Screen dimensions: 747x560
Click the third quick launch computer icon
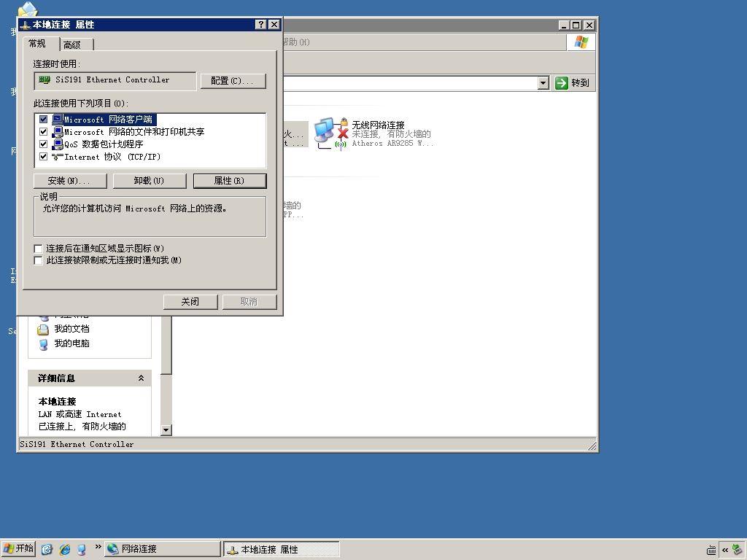pos(82,549)
